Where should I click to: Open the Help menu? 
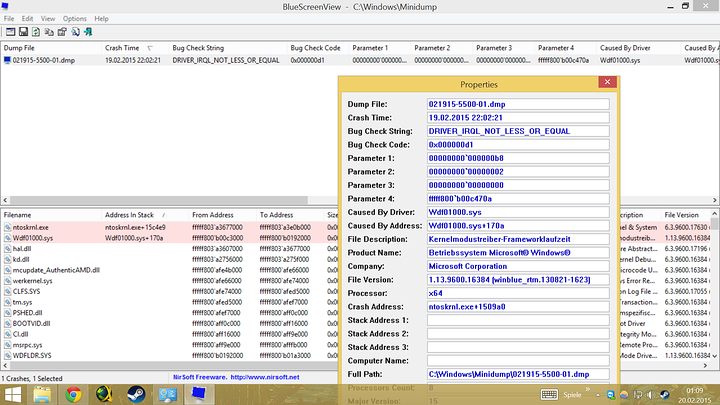(x=101, y=18)
